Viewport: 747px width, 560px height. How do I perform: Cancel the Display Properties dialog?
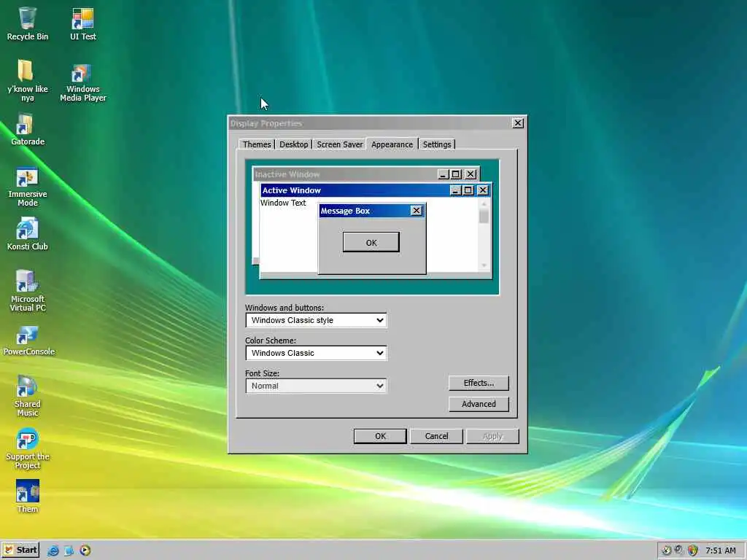[436, 436]
